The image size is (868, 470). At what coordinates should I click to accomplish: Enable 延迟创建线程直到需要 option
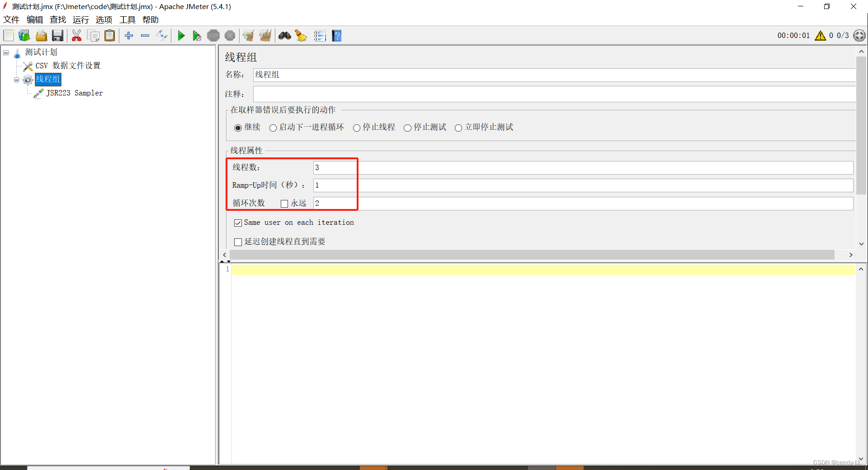pyautogui.click(x=238, y=242)
